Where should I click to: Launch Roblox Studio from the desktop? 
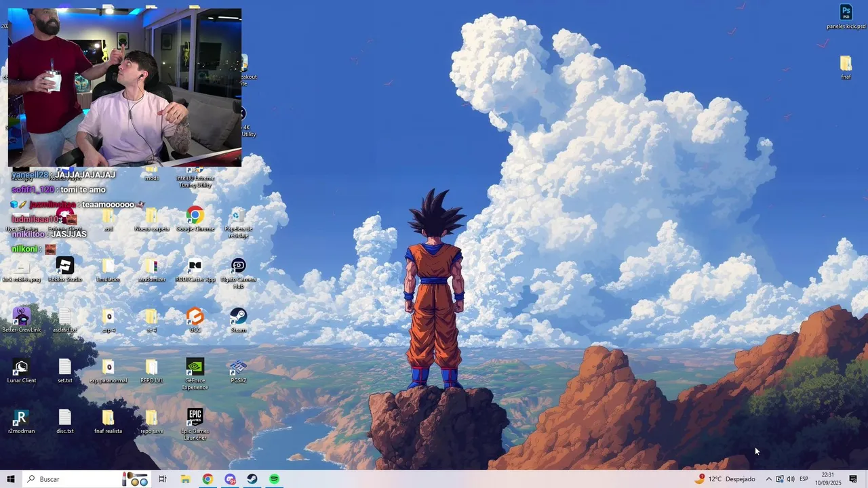65,270
